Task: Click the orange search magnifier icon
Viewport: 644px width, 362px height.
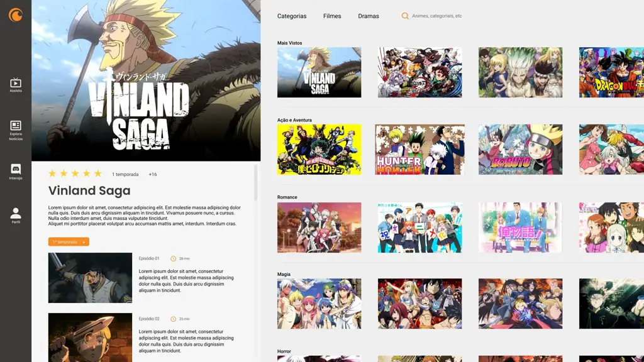Action: coord(405,16)
